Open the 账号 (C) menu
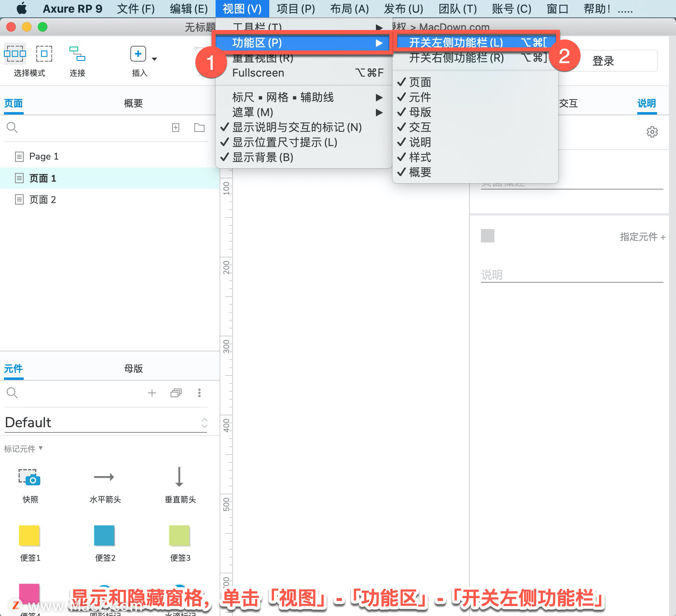Screen dimensions: 676x616 [512, 8]
